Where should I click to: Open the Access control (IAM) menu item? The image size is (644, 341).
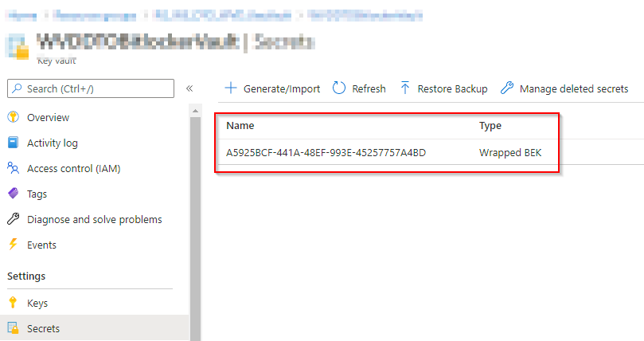click(x=73, y=168)
